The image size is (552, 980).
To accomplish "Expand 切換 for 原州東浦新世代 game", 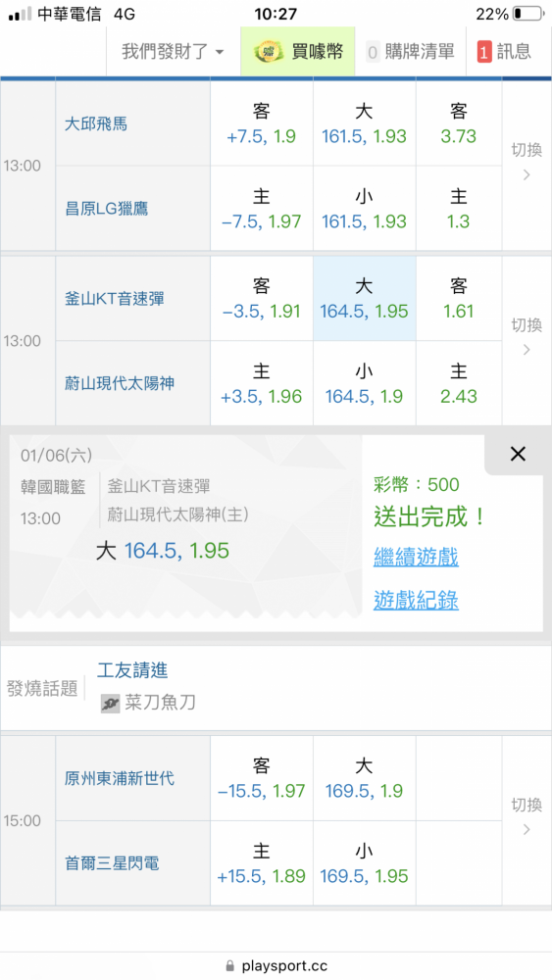I will click(527, 821).
